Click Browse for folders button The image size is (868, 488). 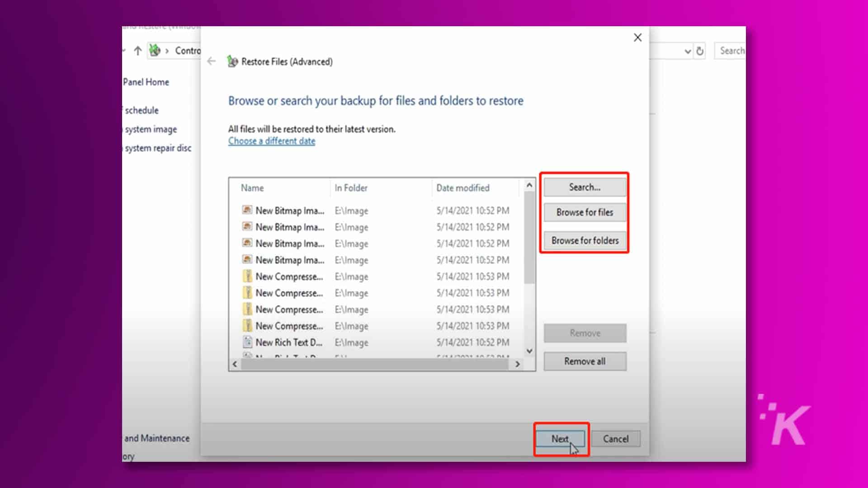(x=585, y=240)
